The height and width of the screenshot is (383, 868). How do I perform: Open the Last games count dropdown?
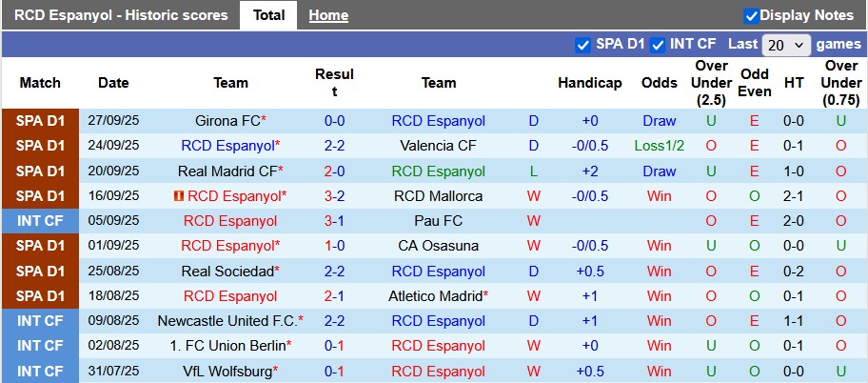pyautogui.click(x=786, y=45)
